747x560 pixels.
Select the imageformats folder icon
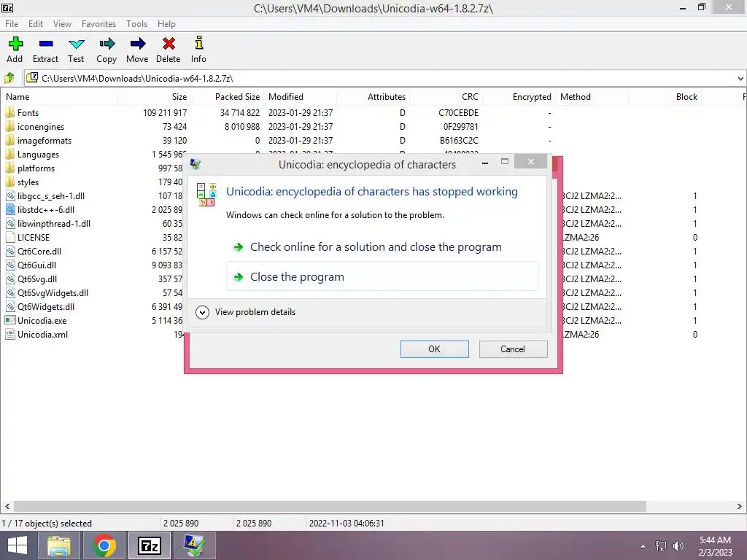pyautogui.click(x=10, y=141)
